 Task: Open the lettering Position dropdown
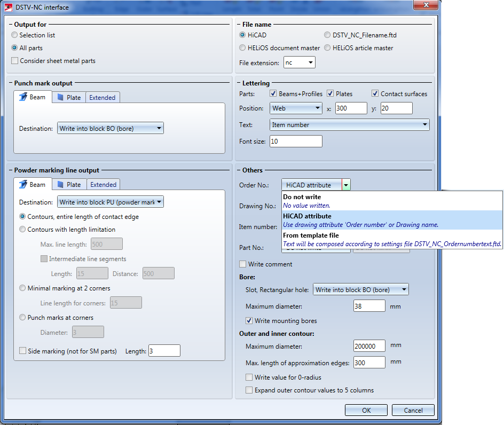point(296,108)
